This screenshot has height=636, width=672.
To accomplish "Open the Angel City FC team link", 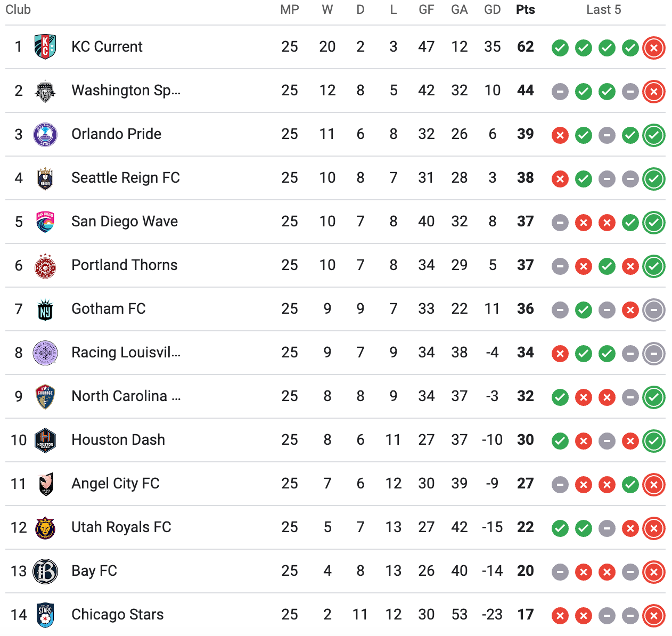I will (116, 483).
